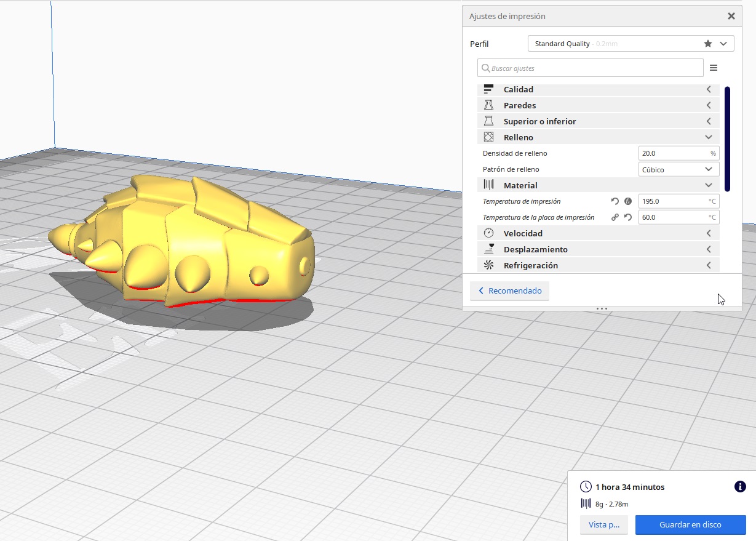
Task: Expand the Superior o inferior chevron
Action: (709, 121)
